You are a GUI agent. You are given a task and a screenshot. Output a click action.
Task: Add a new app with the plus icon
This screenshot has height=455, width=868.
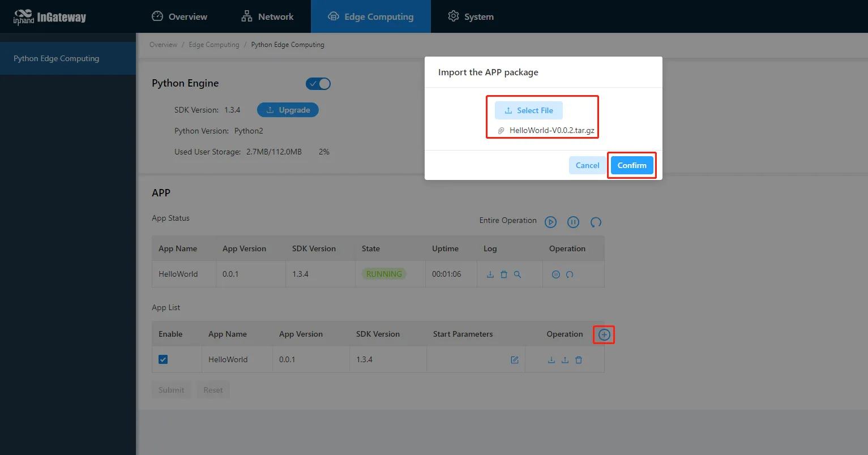604,335
